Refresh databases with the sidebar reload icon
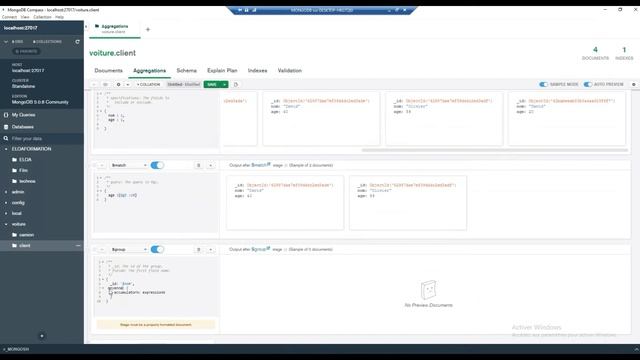 point(78,42)
